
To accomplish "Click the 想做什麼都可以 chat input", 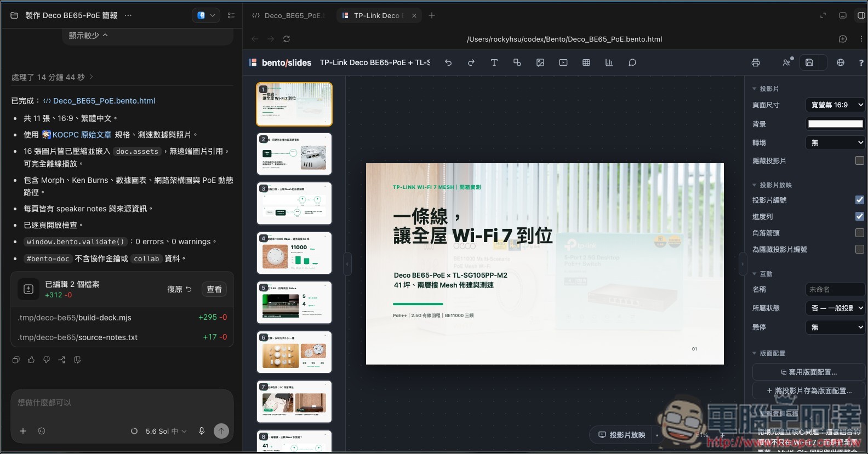I will [122, 403].
